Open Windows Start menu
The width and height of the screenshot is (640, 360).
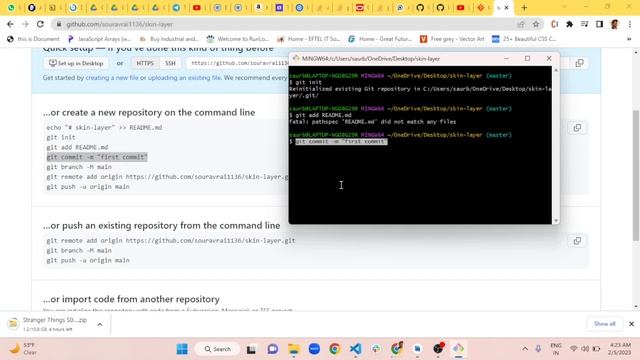182,349
